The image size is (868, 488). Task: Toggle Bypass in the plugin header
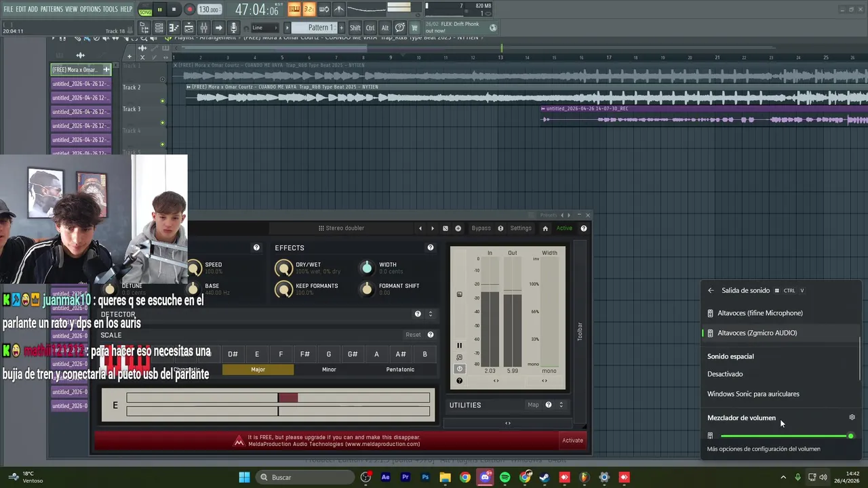pyautogui.click(x=481, y=228)
